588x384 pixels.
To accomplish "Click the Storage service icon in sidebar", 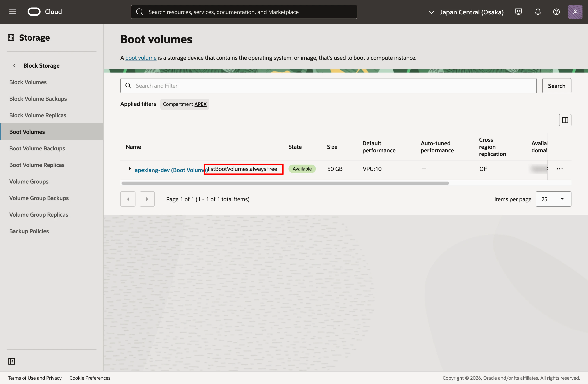I will click(11, 38).
